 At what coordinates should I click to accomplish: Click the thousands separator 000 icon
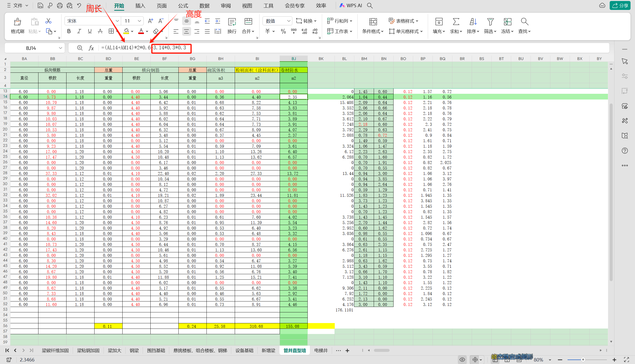coord(294,31)
